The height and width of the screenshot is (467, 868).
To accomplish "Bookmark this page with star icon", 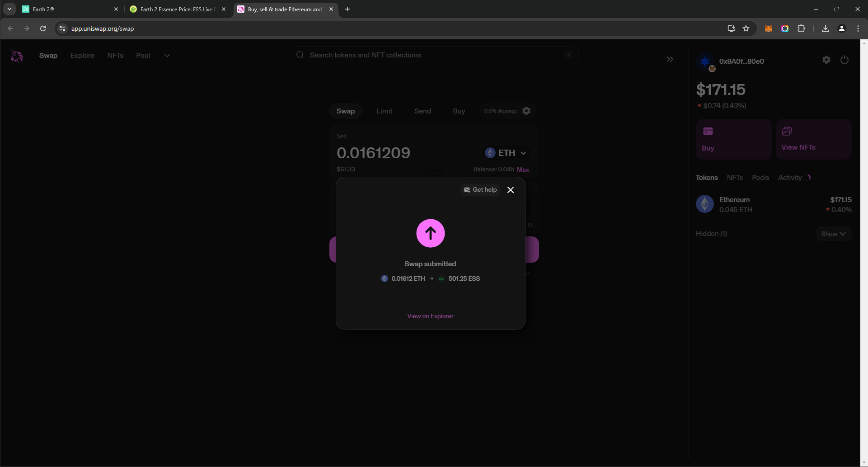I will click(746, 28).
